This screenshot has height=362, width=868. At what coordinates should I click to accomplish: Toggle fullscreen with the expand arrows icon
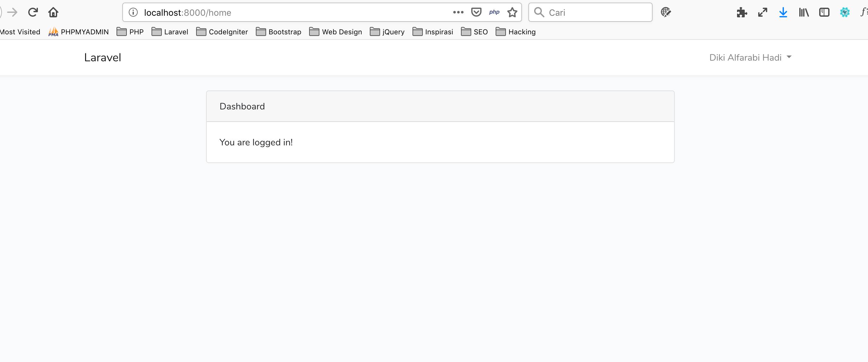pos(762,12)
